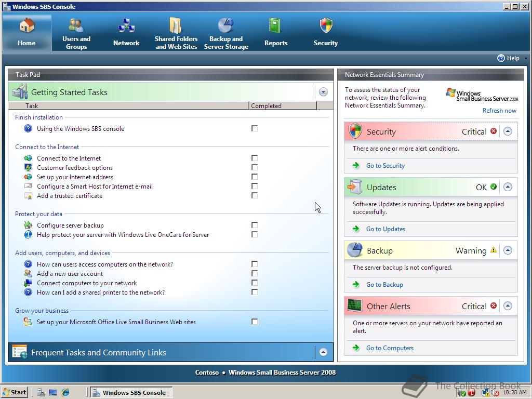This screenshot has height=399, width=532.
Task: Collapse the Other Alerts summary panel
Action: click(508, 306)
